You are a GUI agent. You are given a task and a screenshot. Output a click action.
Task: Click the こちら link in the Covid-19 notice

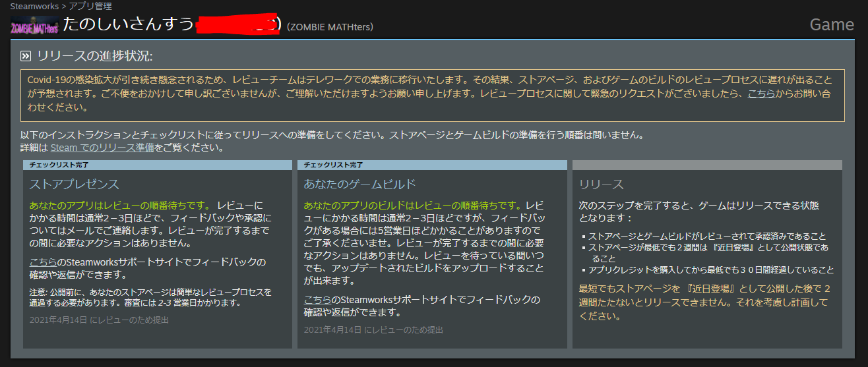point(760,94)
